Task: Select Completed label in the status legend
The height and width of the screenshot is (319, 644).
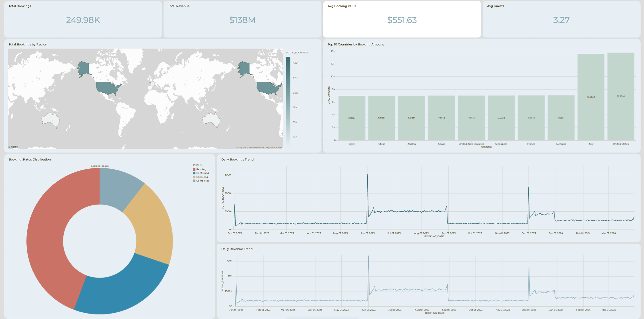Action: [x=203, y=181]
